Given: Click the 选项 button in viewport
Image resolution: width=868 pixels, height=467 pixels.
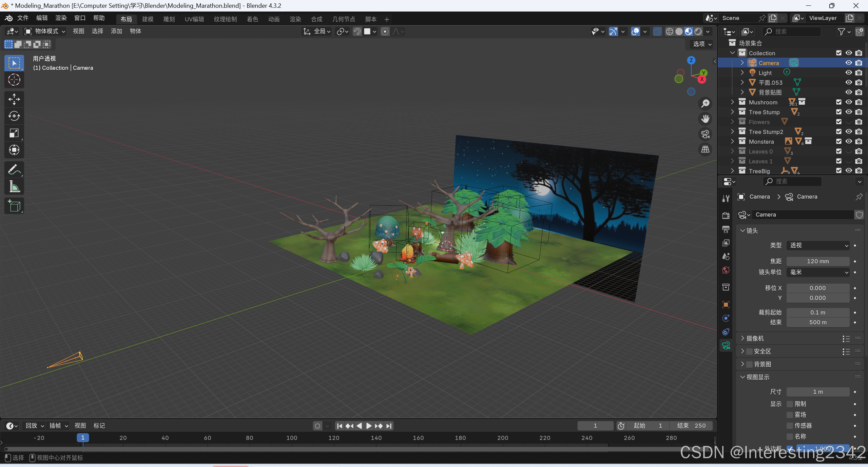Looking at the screenshot, I should (702, 44).
